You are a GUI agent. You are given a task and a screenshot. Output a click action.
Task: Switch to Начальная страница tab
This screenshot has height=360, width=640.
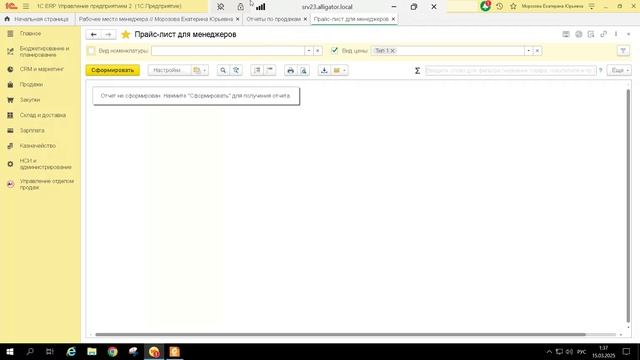click(x=37, y=19)
